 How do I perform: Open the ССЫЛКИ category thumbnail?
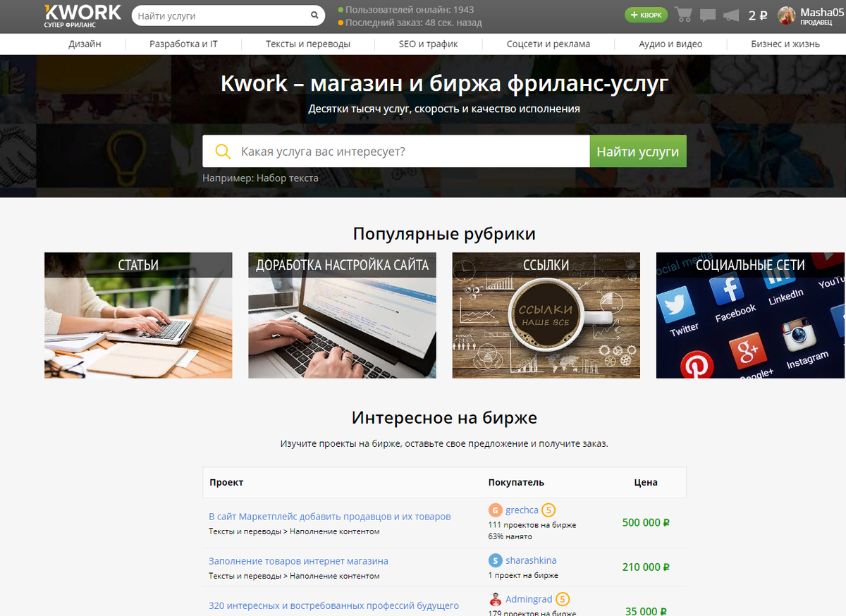pyautogui.click(x=546, y=315)
